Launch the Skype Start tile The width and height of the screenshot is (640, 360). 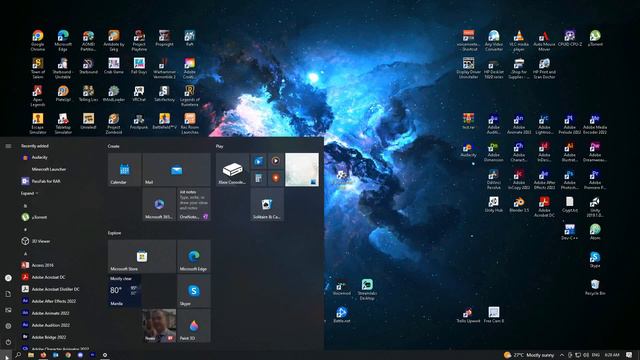pyautogui.click(x=194, y=291)
